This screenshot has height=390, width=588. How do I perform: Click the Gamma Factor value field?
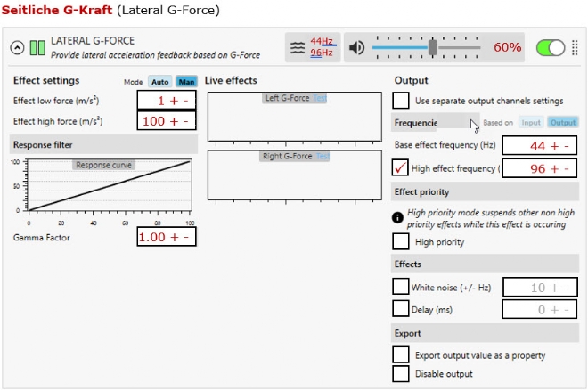[166, 238]
